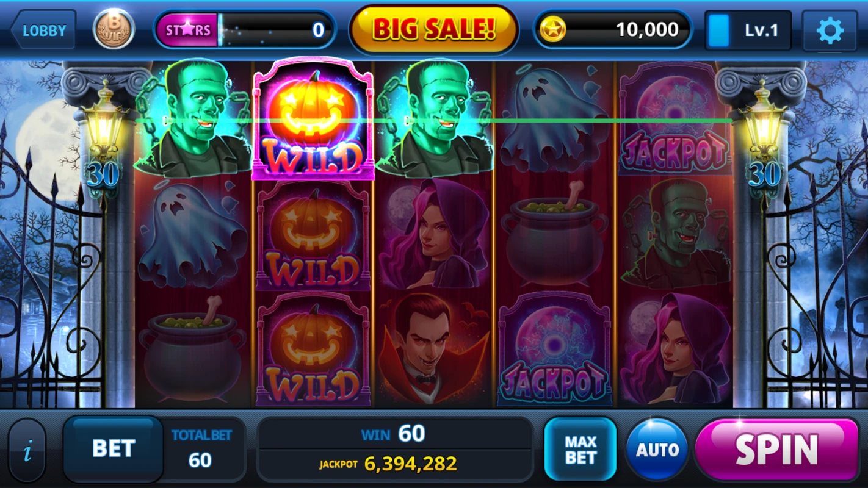Viewport: 868px width, 488px height.
Task: Change wager with the Bet button
Action: [x=114, y=449]
